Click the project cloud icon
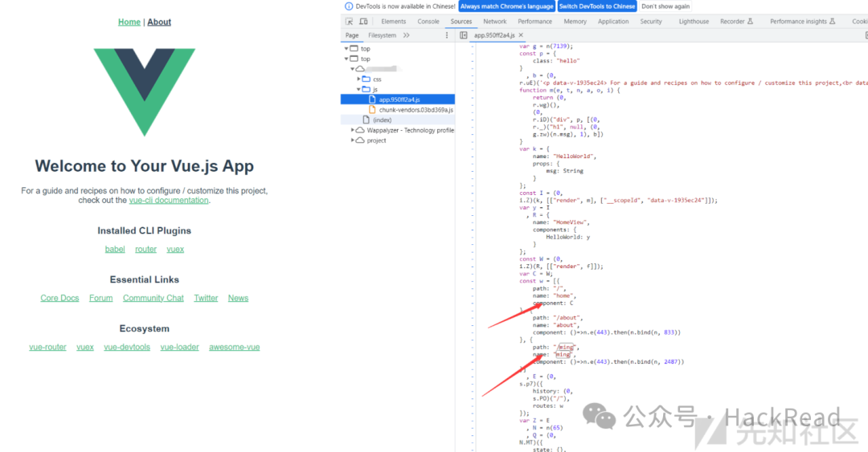868x452 pixels. 360,140
